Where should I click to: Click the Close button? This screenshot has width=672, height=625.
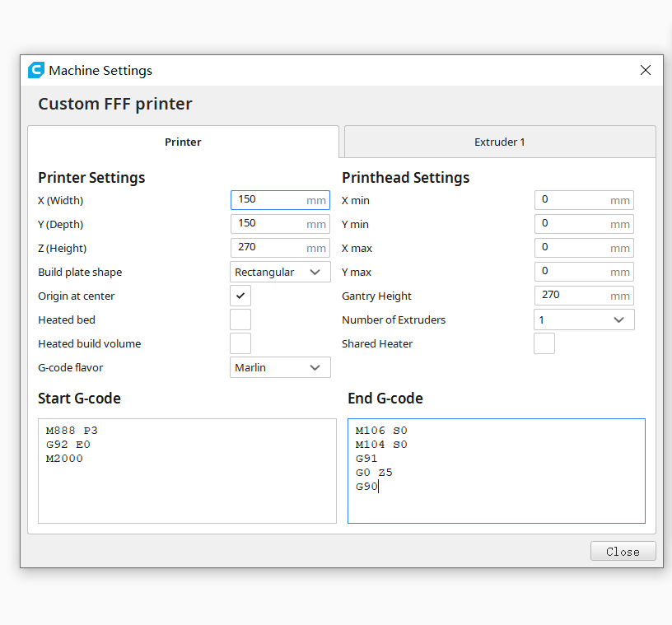pos(623,551)
